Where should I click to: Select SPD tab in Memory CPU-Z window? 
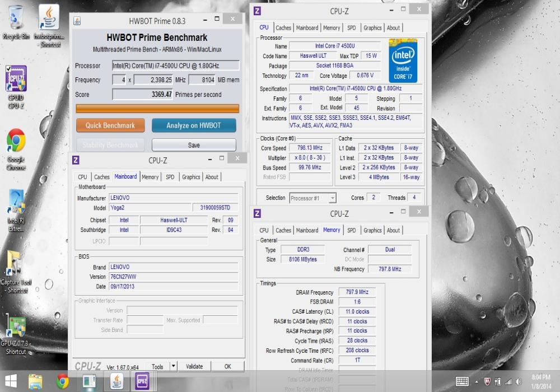(352, 230)
